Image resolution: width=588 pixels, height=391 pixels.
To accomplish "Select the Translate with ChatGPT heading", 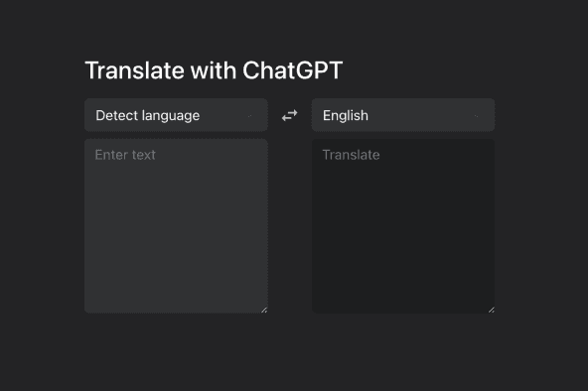I will click(214, 70).
